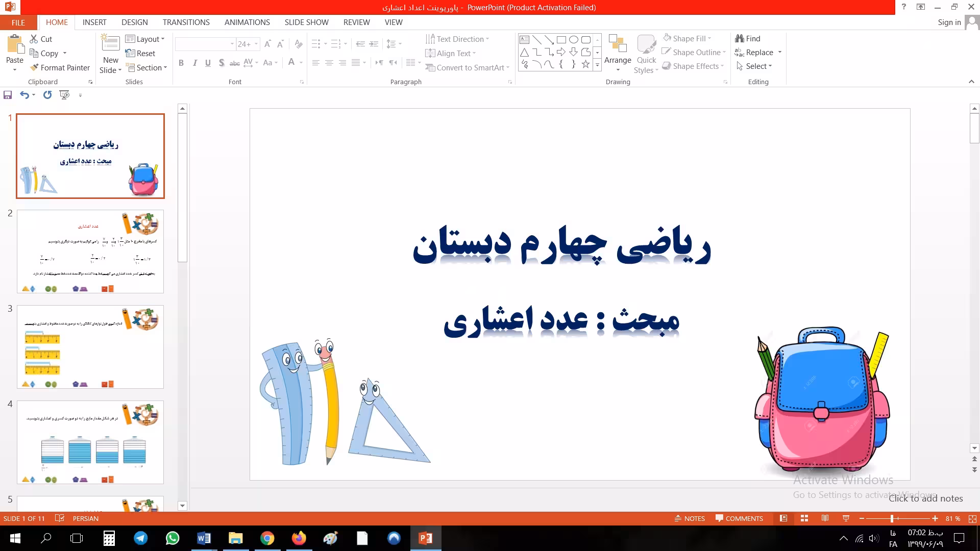Image resolution: width=980 pixels, height=551 pixels.
Task: Click the Increase indent icon
Action: pos(374,44)
